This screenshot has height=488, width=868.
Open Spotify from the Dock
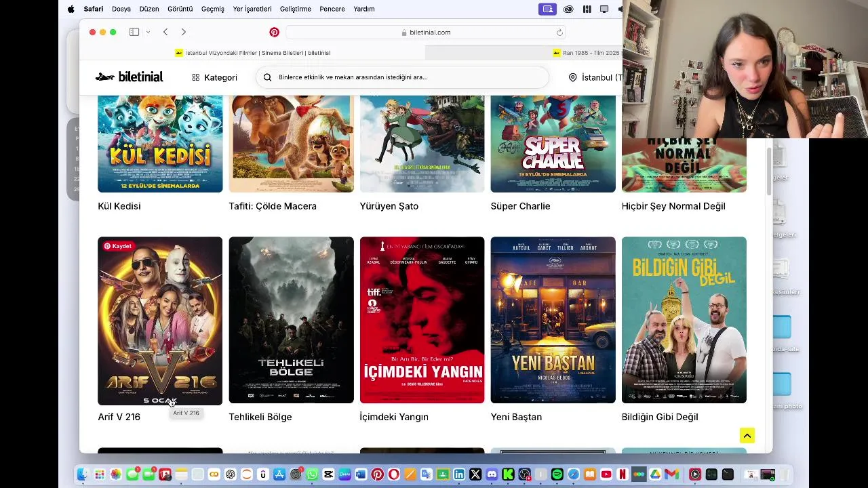[557, 474]
